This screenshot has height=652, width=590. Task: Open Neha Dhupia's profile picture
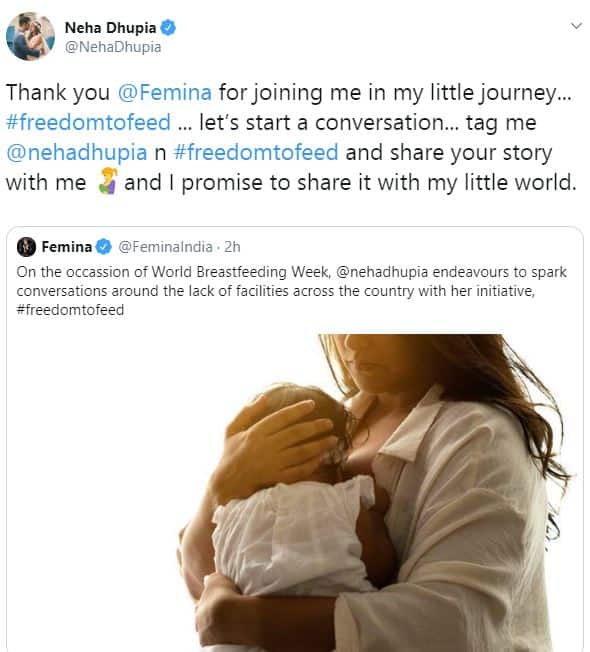[x=30, y=36]
